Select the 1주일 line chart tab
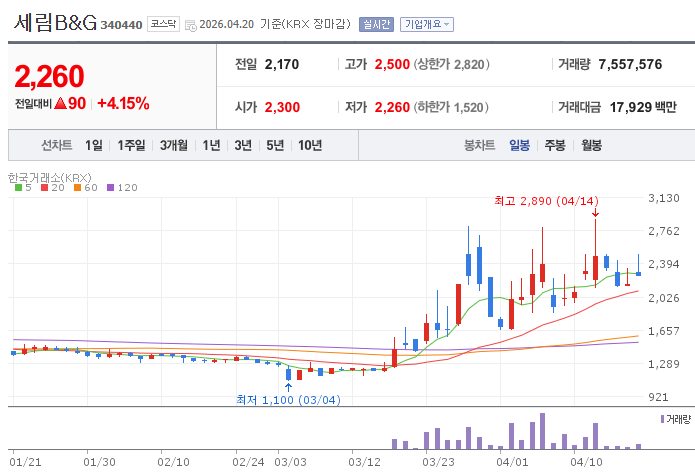Screen dimensions: 695x476 click(131, 145)
